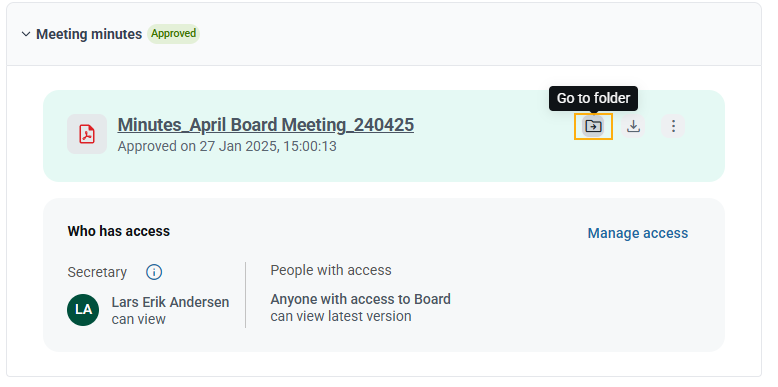
Task: Collapse the Meeting minutes section chevron
Action: tap(26, 34)
